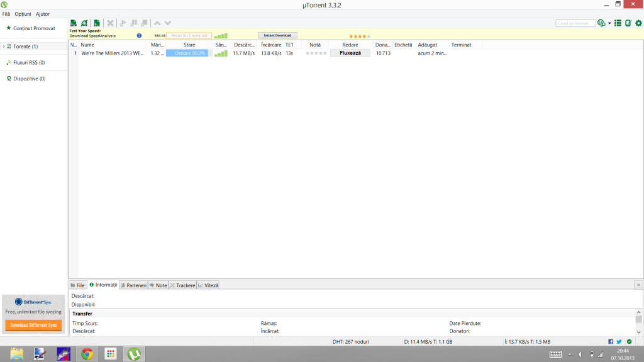
Task: Open search engine dropdown arrow
Action: pyautogui.click(x=609, y=23)
